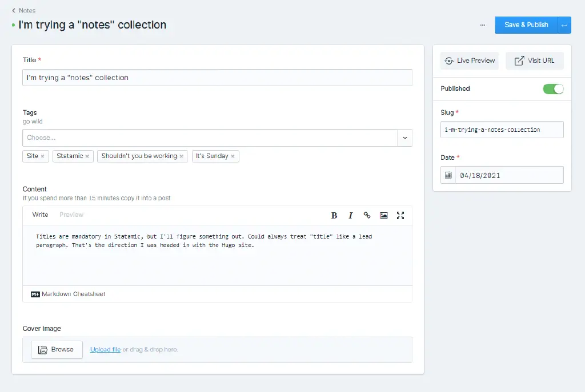Click Visit URL button
This screenshot has height=392, width=585.
pos(534,60)
